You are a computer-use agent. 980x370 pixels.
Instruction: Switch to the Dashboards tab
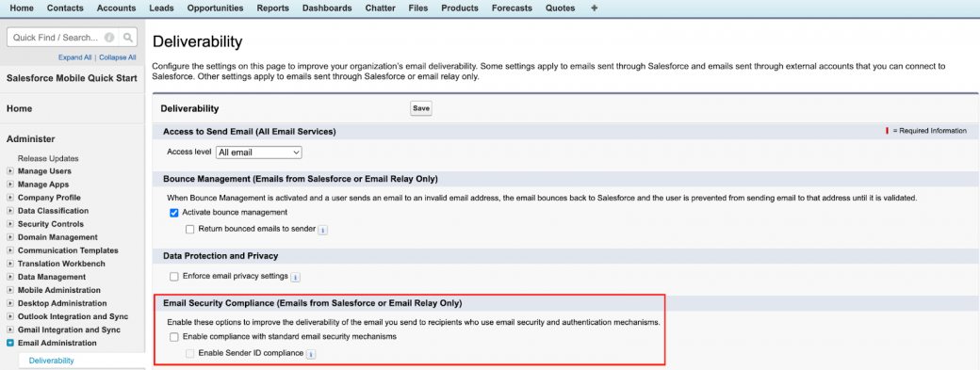pyautogui.click(x=327, y=8)
